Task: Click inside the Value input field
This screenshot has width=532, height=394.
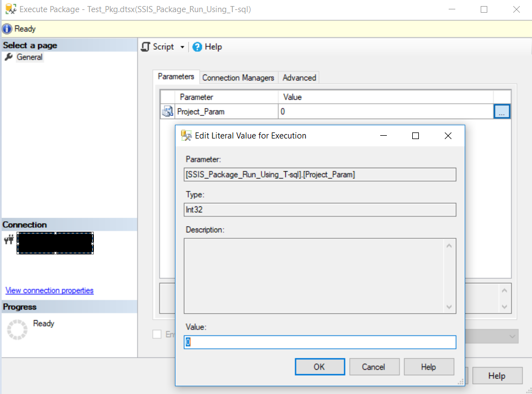Action: coord(320,342)
